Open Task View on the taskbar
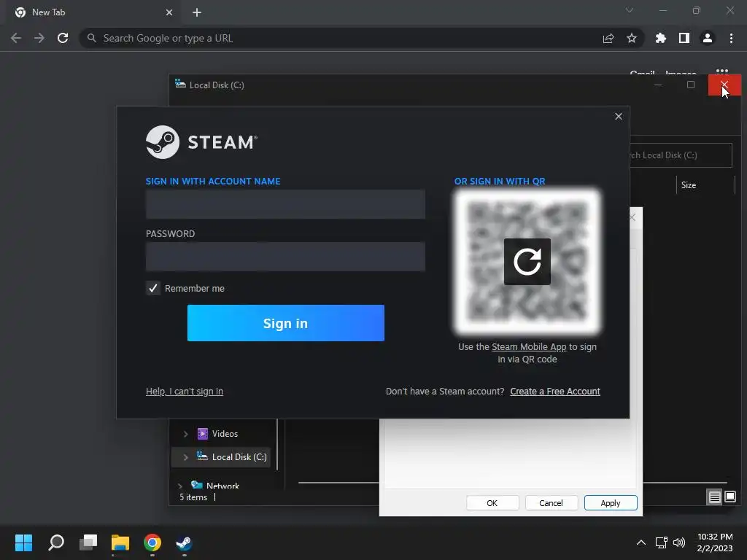The image size is (747, 560). pos(88,542)
